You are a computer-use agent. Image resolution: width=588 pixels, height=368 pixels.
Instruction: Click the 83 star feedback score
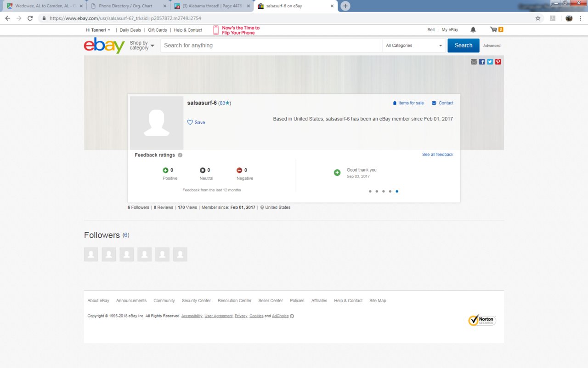click(225, 103)
